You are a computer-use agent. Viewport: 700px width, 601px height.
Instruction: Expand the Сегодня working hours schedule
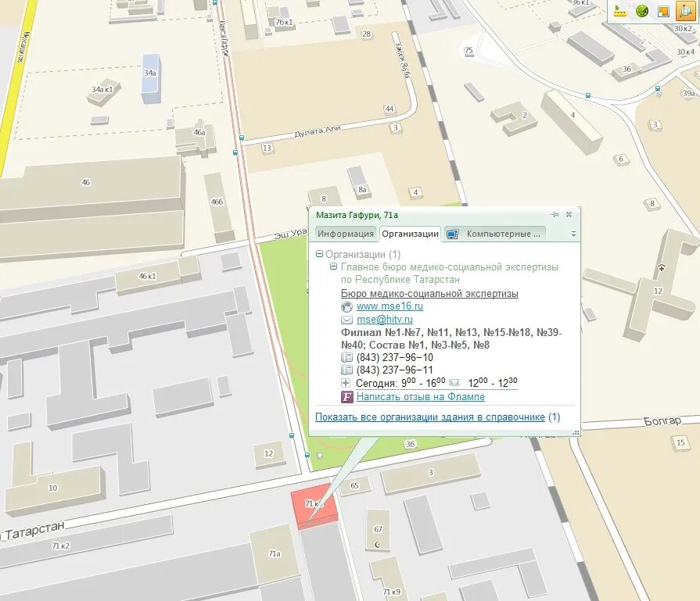pyautogui.click(x=346, y=383)
